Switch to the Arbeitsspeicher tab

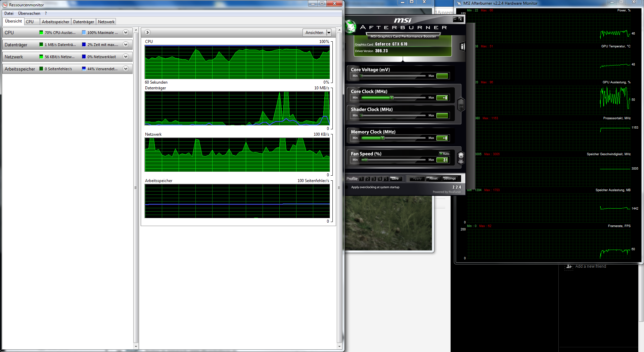click(x=55, y=22)
